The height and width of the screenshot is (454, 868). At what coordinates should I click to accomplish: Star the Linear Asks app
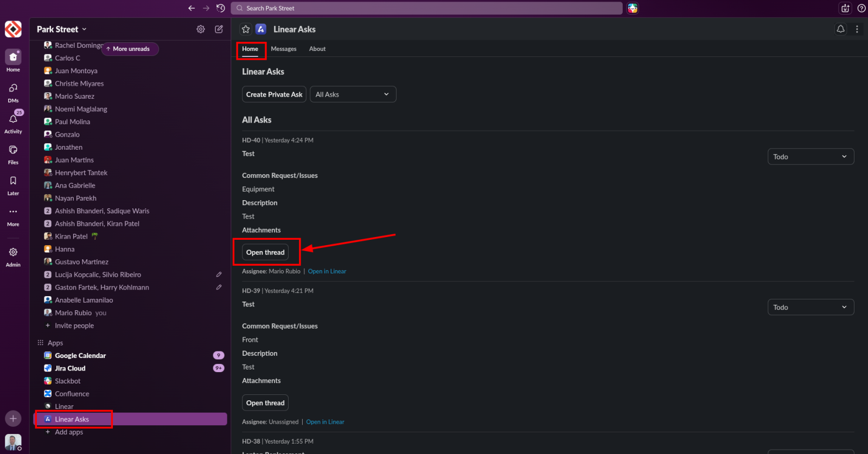click(x=246, y=29)
